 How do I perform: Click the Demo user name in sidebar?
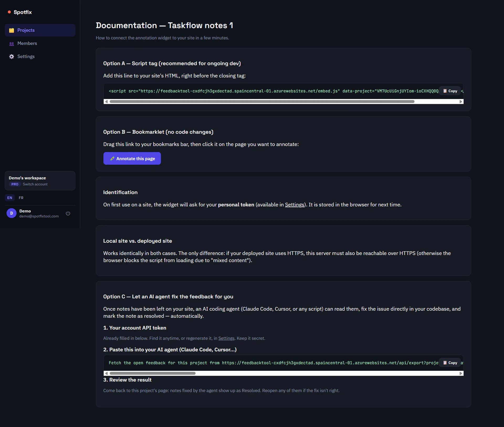(25, 211)
